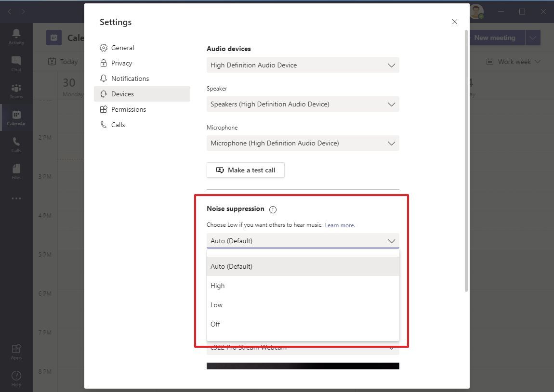Select the Calendar icon in the sidebar

16,117
